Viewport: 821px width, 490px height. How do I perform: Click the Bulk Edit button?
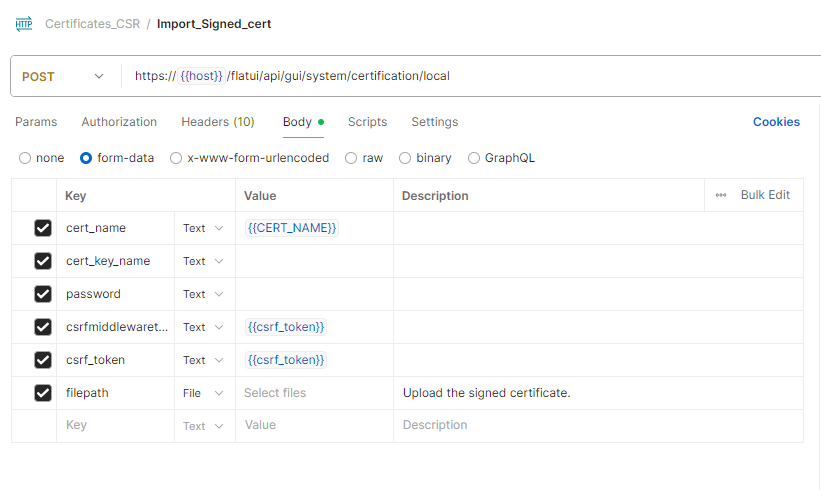[x=765, y=195]
